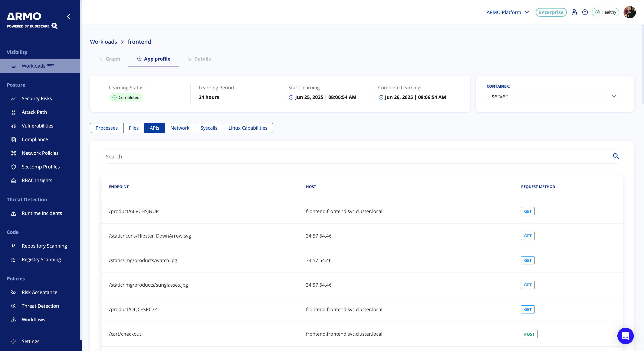
Task: Click the Registry Scanning grid icon
Action: (x=13, y=260)
